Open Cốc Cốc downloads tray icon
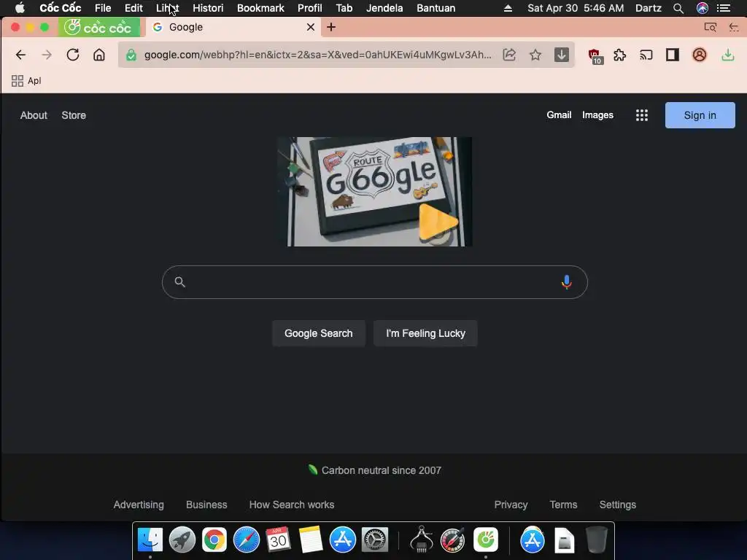Viewport: 747px width, 560px height. tap(727, 55)
